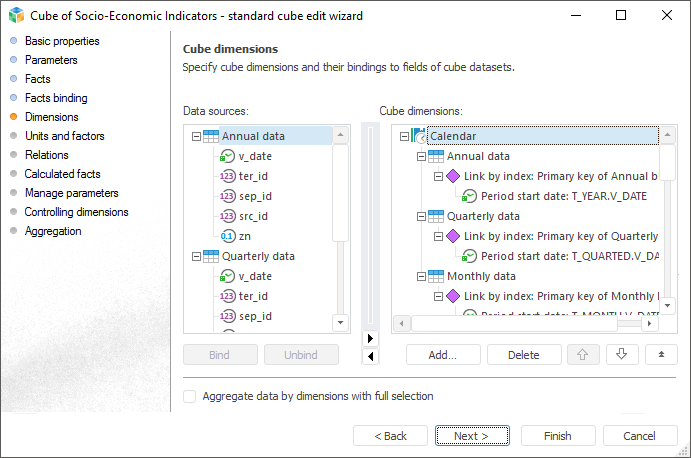
Task: Click the Next > button
Action: pyautogui.click(x=470, y=436)
